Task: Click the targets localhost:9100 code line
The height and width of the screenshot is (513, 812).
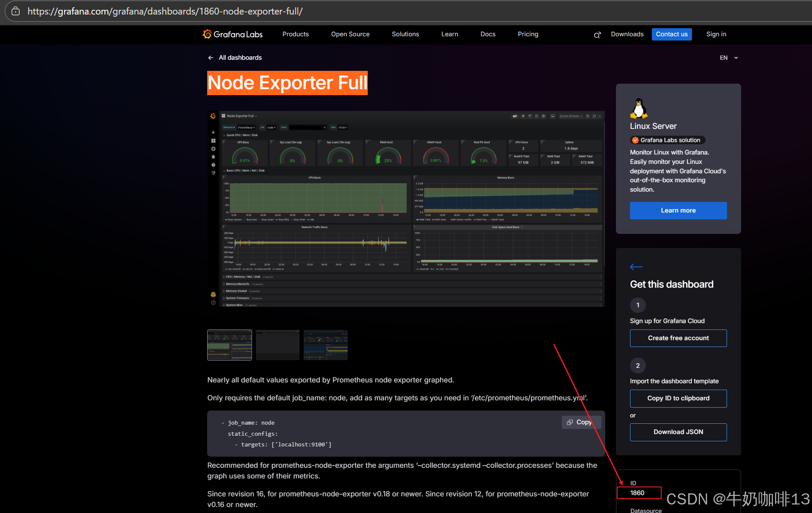Action: pyautogui.click(x=283, y=445)
